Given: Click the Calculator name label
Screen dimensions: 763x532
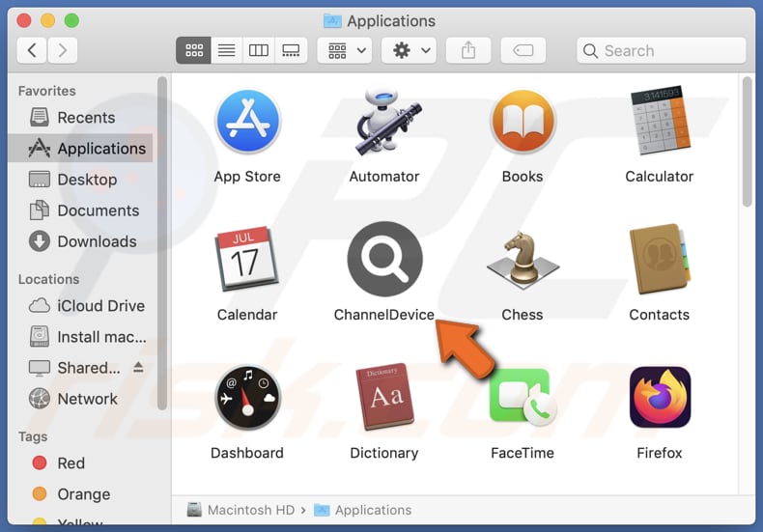Looking at the screenshot, I should (660, 177).
